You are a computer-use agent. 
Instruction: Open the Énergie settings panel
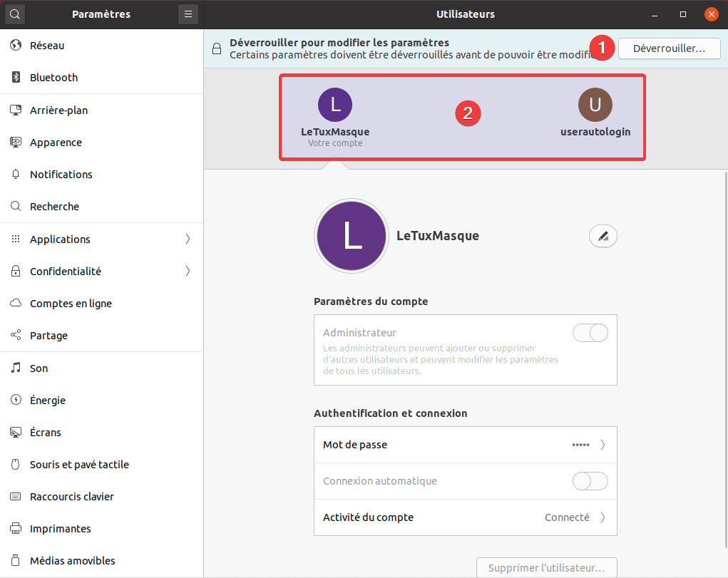coord(48,401)
